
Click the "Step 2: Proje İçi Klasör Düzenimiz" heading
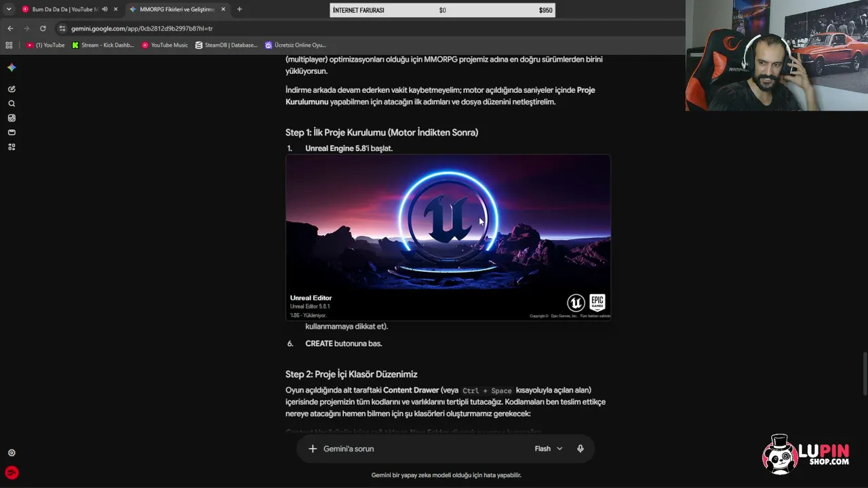coord(351,374)
